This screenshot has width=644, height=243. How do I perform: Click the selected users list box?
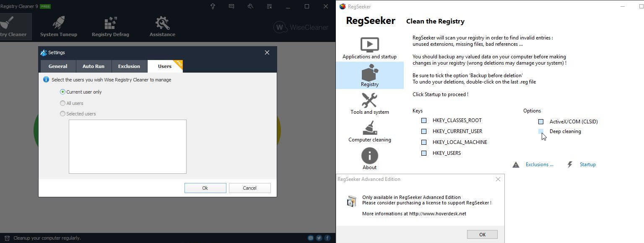(127, 146)
